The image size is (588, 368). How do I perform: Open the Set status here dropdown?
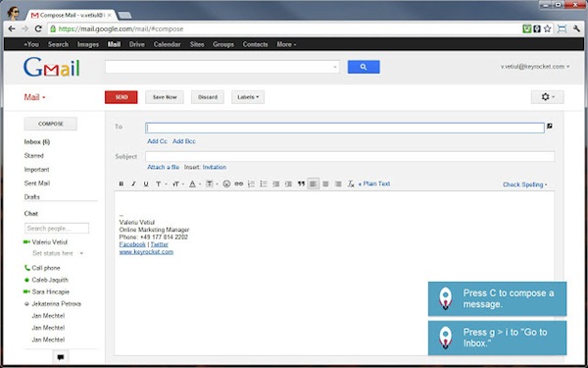click(58, 253)
